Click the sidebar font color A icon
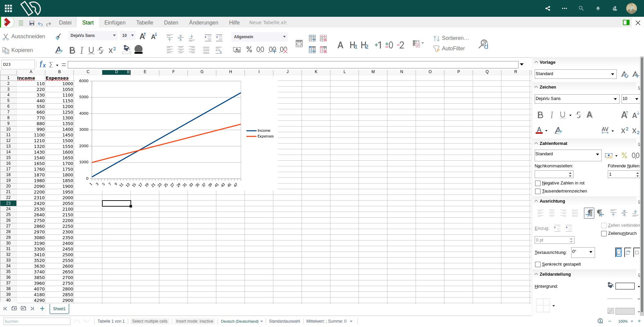Viewport: 644px width, 327px height. 539,131
